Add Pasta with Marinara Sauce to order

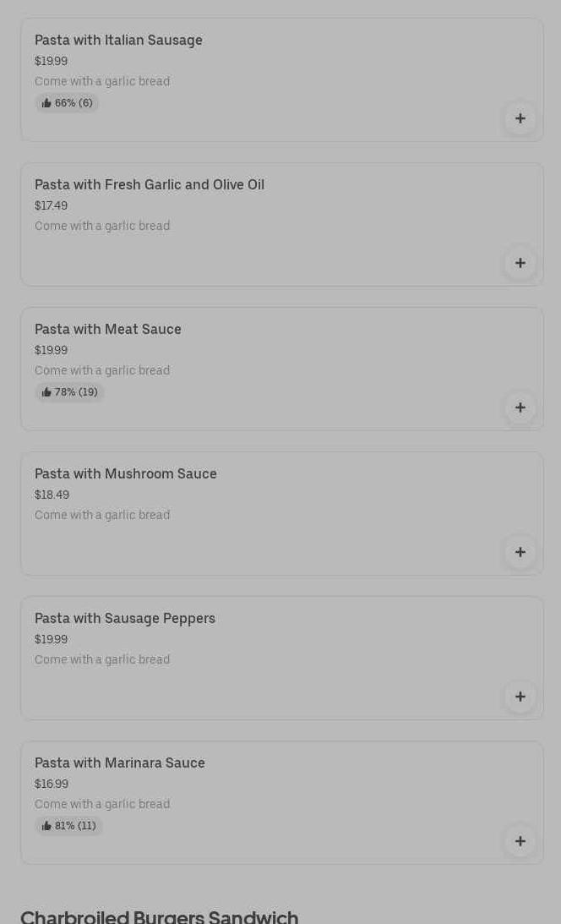pyautogui.click(x=520, y=841)
